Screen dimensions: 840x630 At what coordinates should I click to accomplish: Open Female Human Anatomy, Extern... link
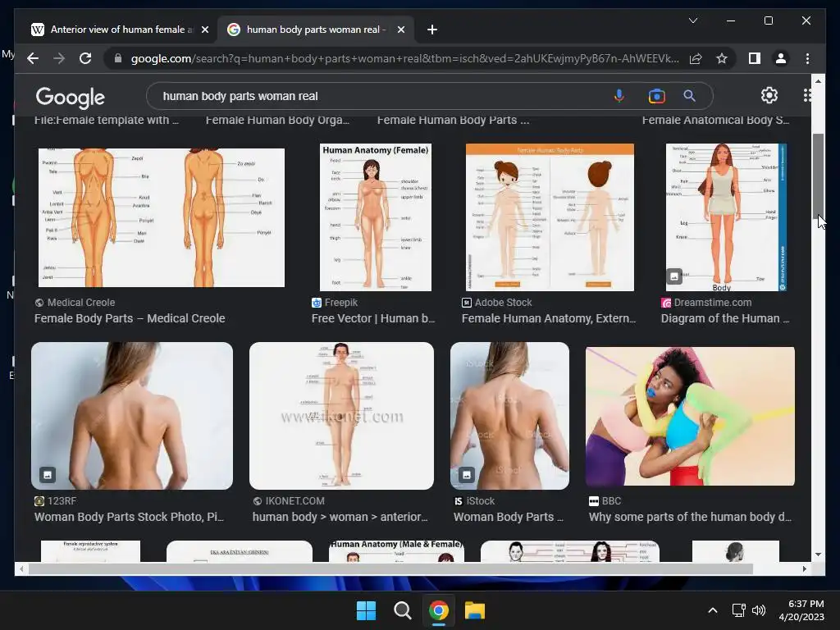tap(549, 318)
